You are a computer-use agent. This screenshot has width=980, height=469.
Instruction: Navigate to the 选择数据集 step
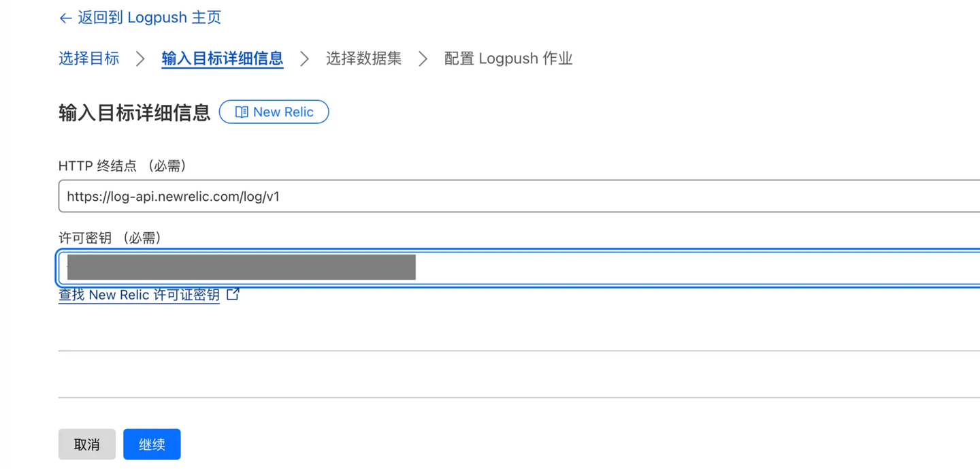[363, 59]
